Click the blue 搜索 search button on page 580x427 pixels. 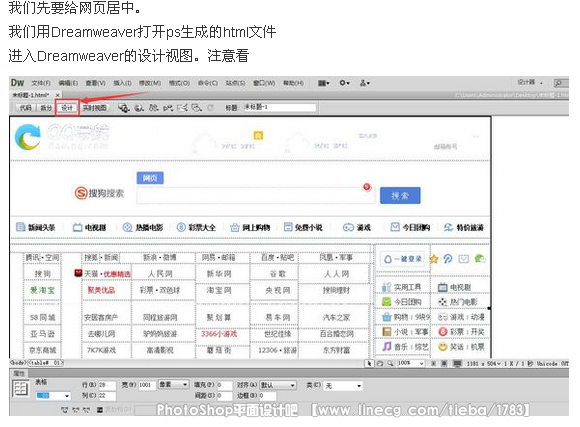[x=400, y=195]
